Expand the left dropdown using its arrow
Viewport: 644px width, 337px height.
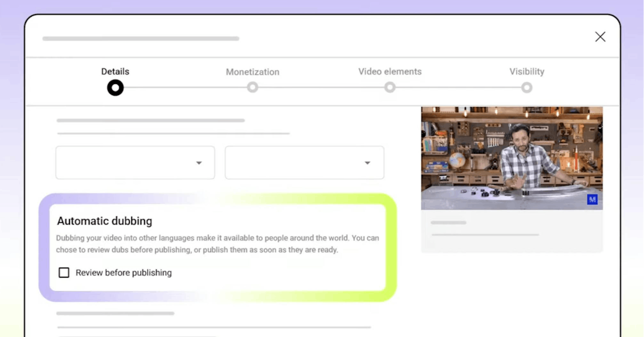tap(199, 163)
